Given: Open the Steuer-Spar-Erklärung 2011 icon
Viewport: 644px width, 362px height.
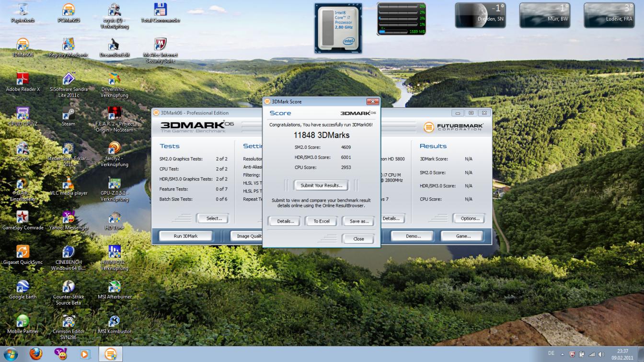Looking at the screenshot, I should click(x=69, y=154).
